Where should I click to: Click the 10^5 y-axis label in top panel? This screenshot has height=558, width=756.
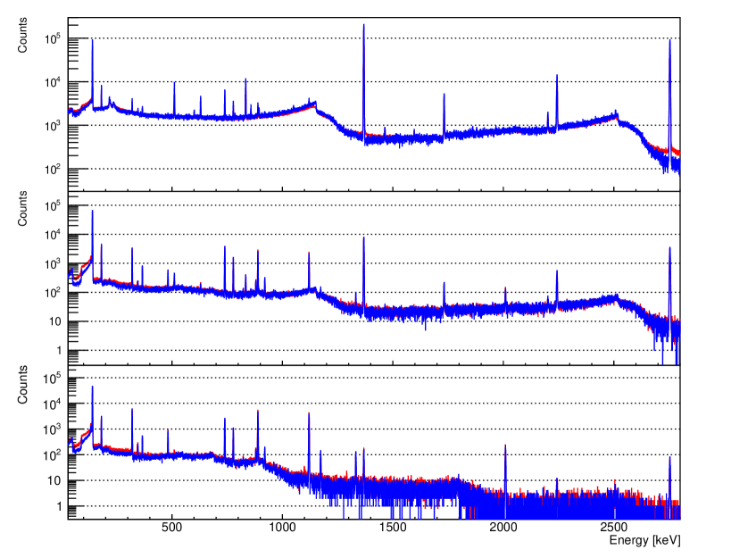pos(53,38)
